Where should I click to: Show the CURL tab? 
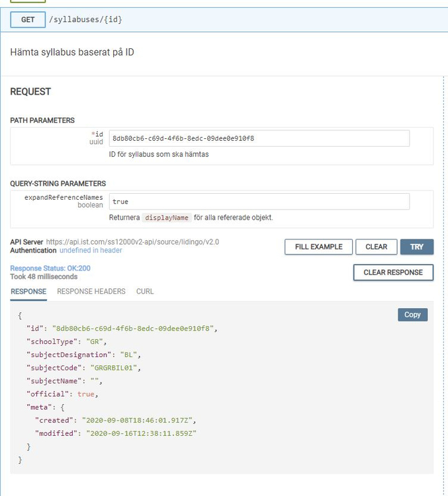click(x=145, y=291)
